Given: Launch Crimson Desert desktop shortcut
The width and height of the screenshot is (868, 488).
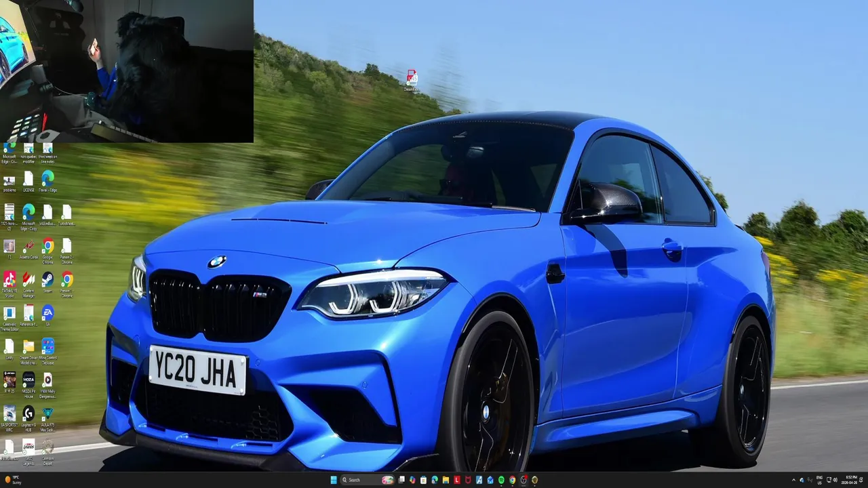Looking at the screenshot, I should pyautogui.click(x=47, y=451).
